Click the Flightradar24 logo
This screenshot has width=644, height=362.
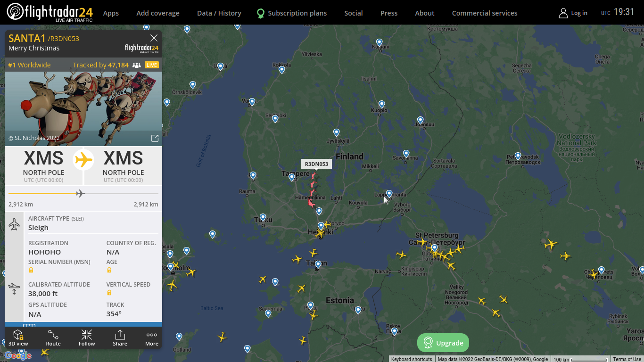tap(50, 13)
